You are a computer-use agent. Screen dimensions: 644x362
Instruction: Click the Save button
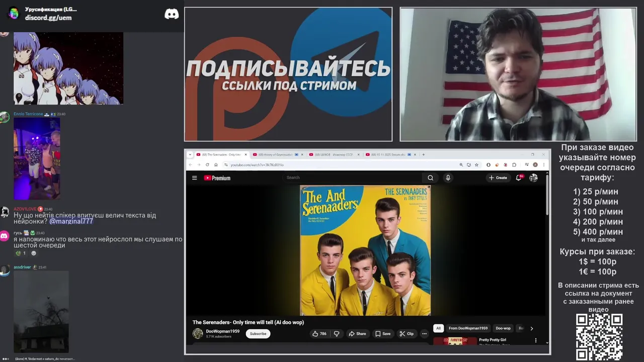(383, 334)
